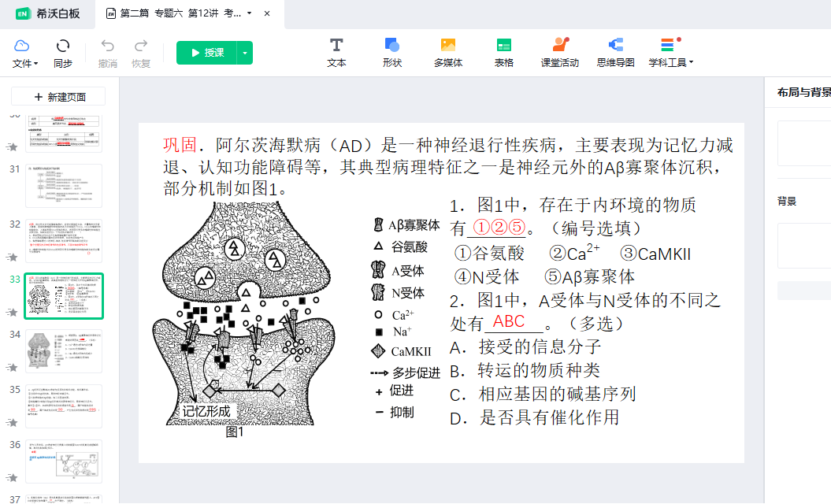Select the 图1 synapse diagram image
831x504 pixels.
244,313
